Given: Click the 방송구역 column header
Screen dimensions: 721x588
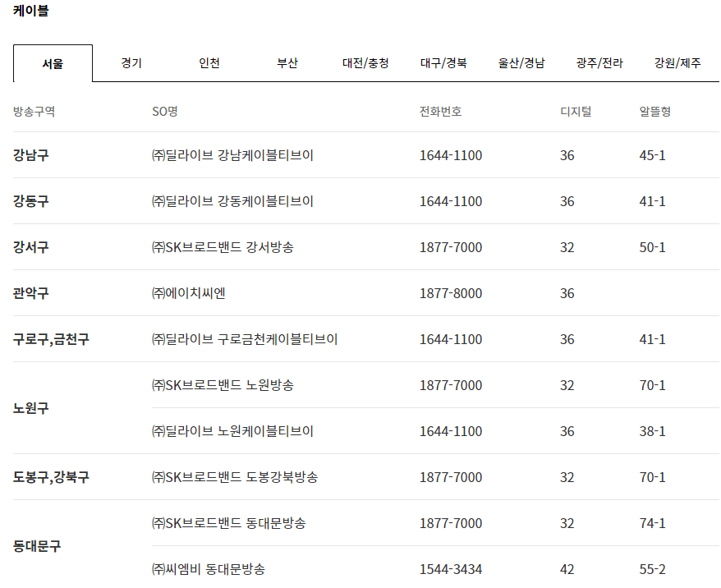Looking at the screenshot, I should (34, 111).
